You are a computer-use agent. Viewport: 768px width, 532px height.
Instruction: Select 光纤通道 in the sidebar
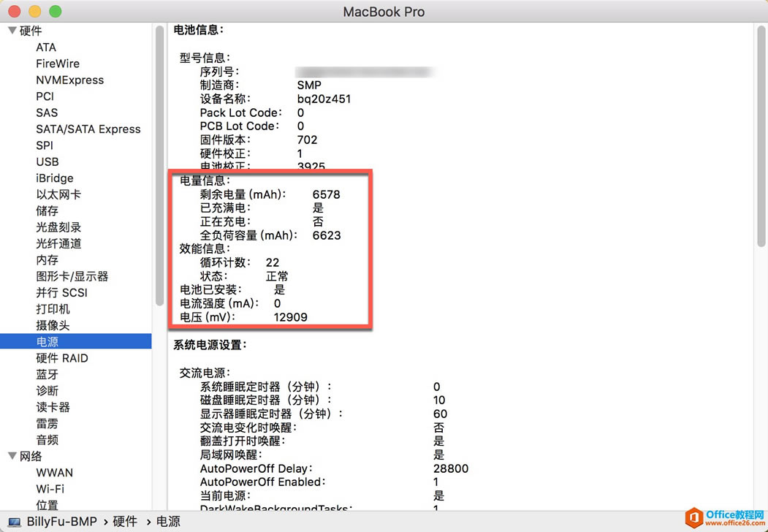point(58,243)
